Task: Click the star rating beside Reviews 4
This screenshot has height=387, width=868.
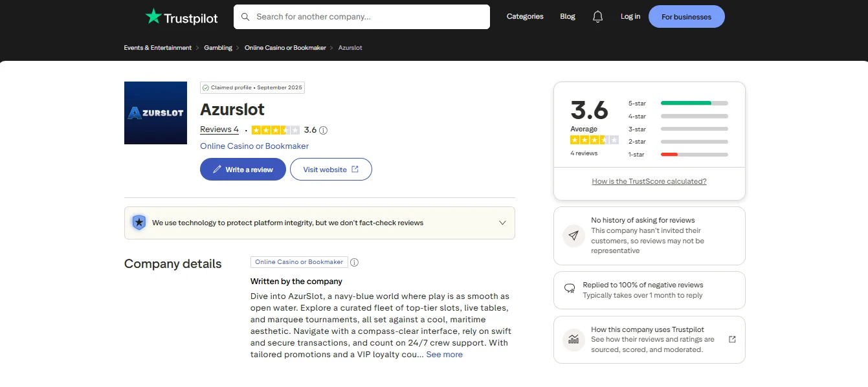Action: 276,130
